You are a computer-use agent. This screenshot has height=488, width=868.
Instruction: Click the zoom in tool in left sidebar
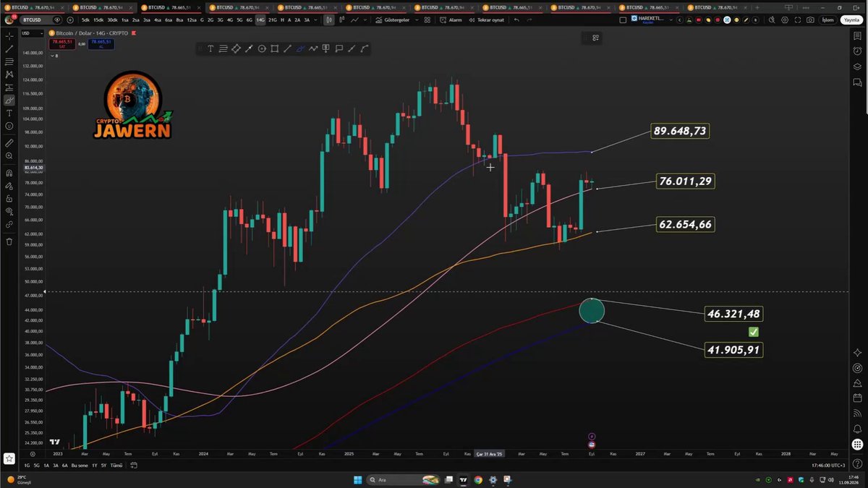(9, 155)
